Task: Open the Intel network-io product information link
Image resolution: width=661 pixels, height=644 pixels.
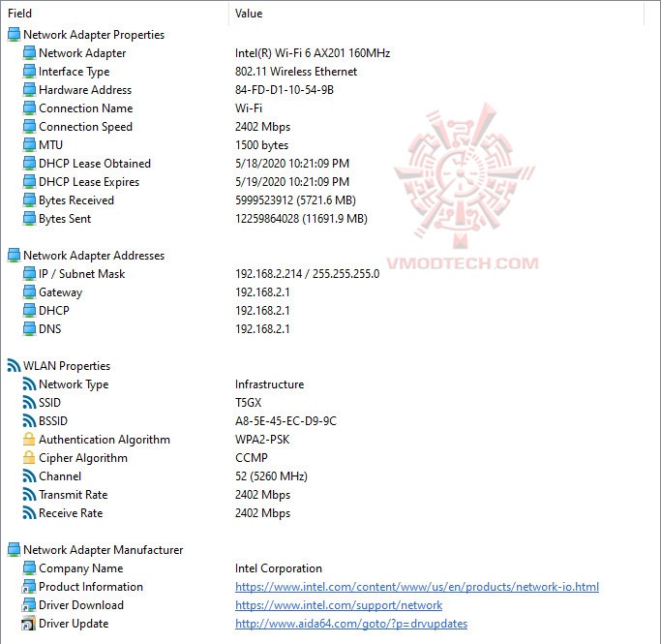Action: click(417, 587)
